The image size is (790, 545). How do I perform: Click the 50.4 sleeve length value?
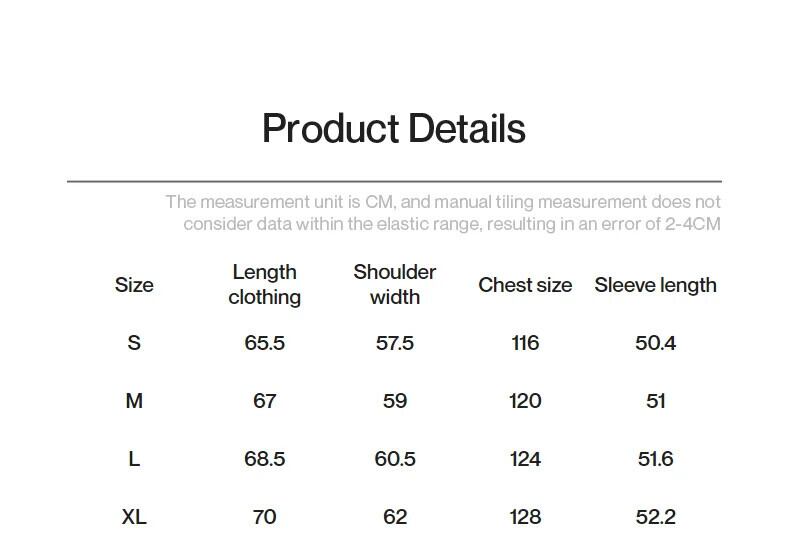tap(655, 343)
